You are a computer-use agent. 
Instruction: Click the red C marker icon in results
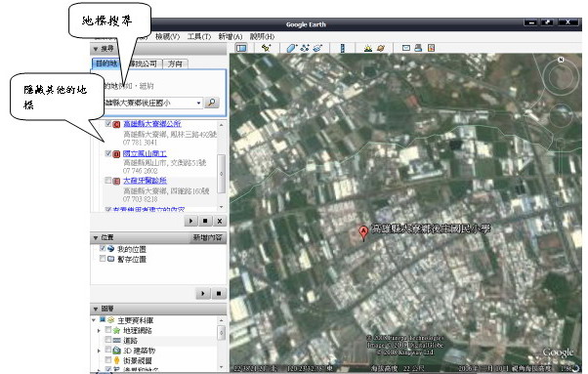click(116, 124)
